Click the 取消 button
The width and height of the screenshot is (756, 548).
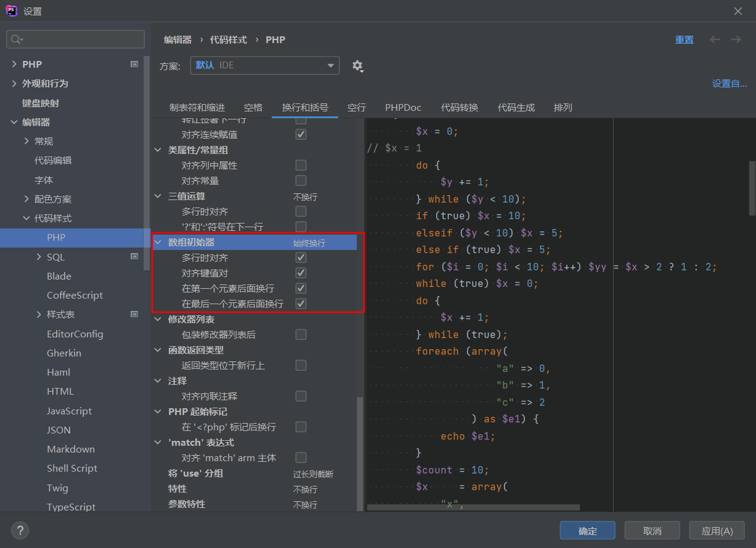652,531
